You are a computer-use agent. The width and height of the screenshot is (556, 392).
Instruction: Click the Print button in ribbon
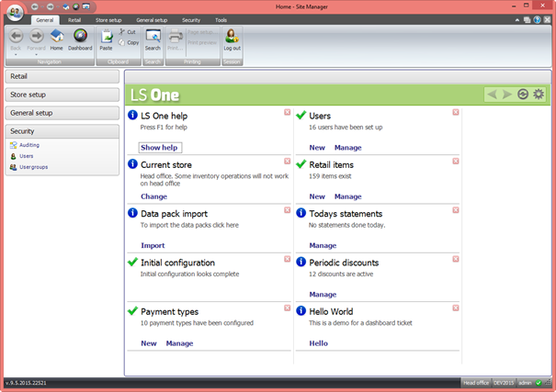click(176, 40)
